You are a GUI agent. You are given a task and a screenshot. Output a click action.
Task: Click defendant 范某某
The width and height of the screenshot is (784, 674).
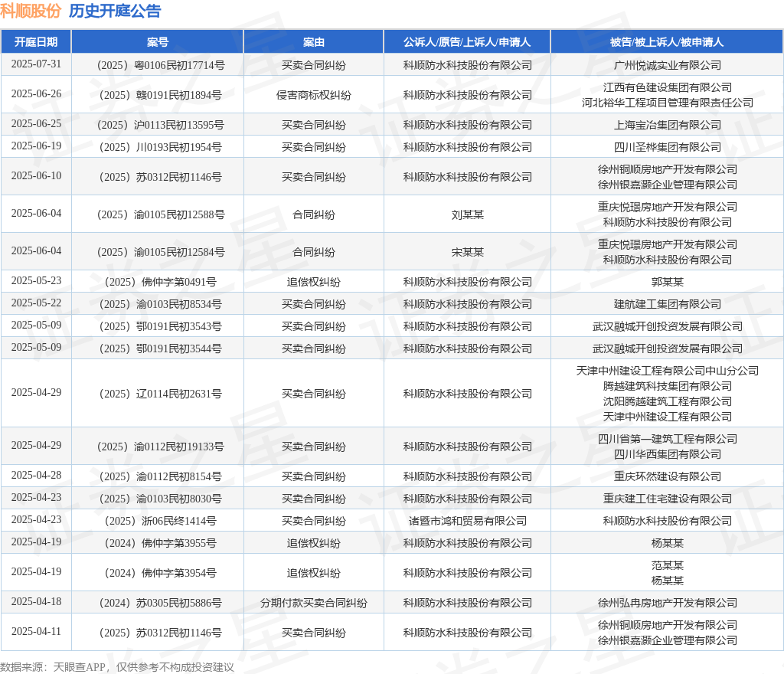(x=668, y=565)
